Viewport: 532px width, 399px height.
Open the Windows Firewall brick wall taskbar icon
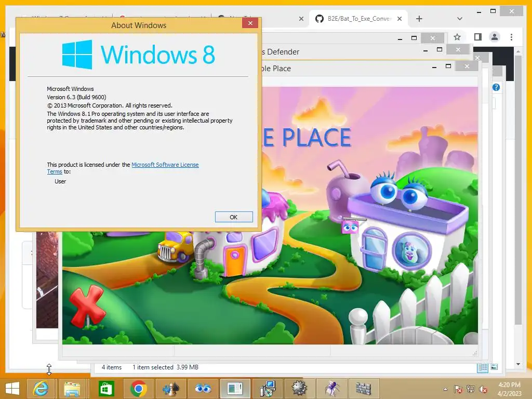(x=363, y=389)
